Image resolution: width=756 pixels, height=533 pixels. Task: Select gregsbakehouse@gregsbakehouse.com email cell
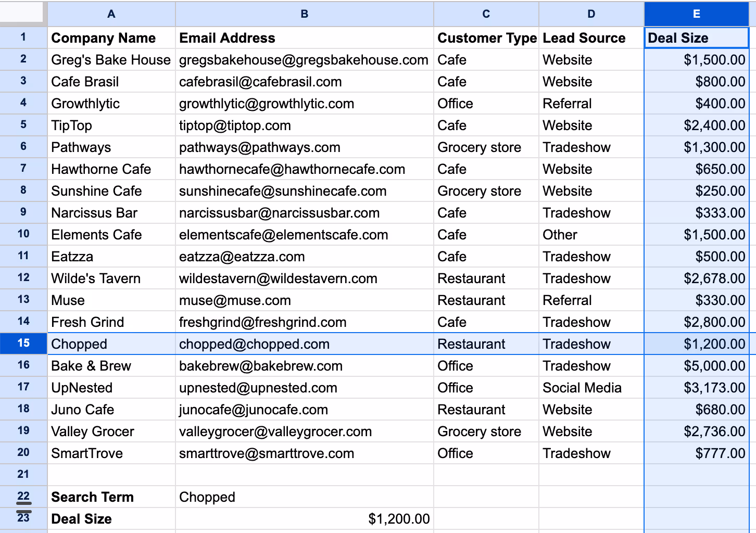[x=305, y=60]
